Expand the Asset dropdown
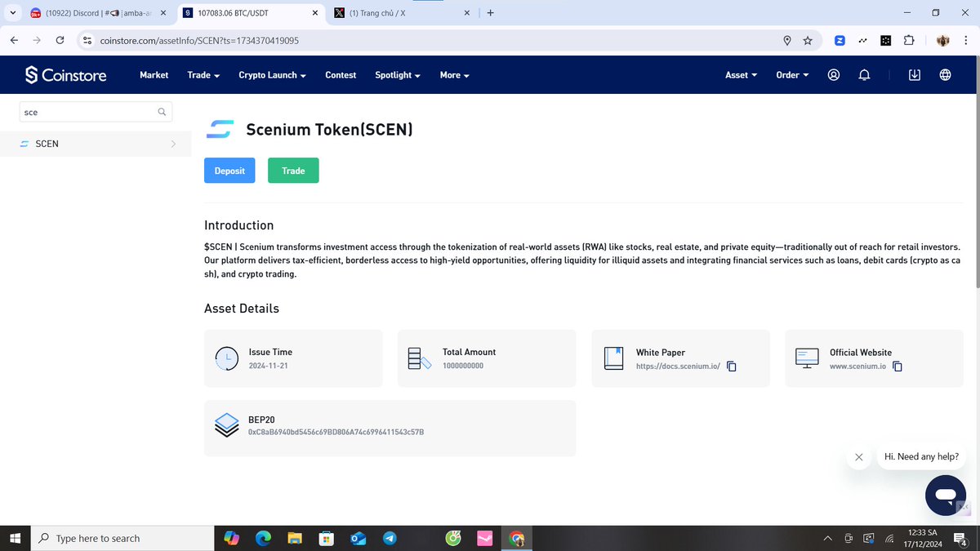 pos(742,75)
